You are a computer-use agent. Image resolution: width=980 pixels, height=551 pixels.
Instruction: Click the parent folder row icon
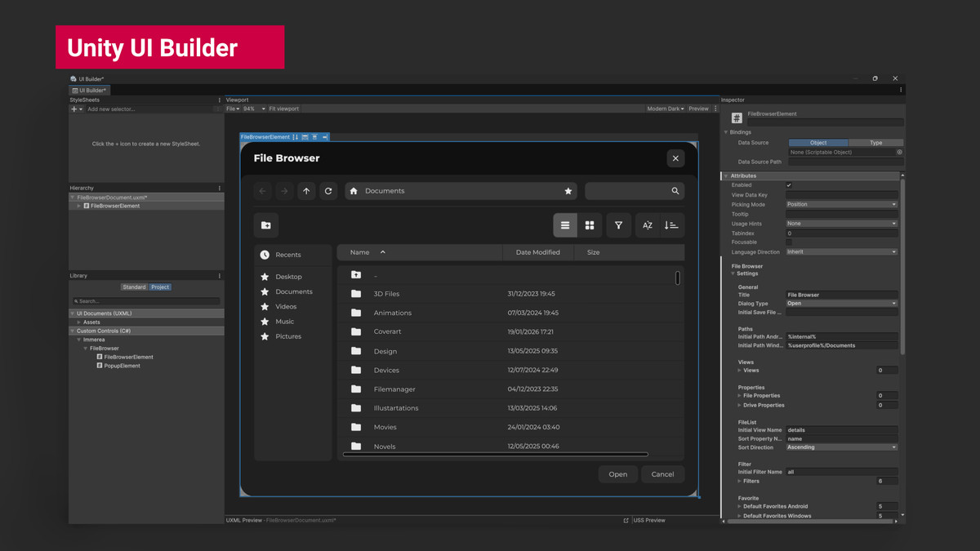pos(356,275)
